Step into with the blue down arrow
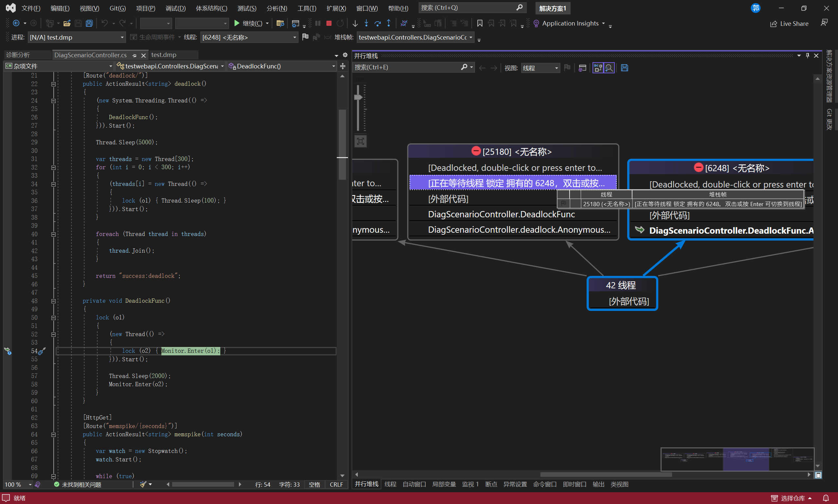The height and width of the screenshot is (504, 838). [x=366, y=23]
